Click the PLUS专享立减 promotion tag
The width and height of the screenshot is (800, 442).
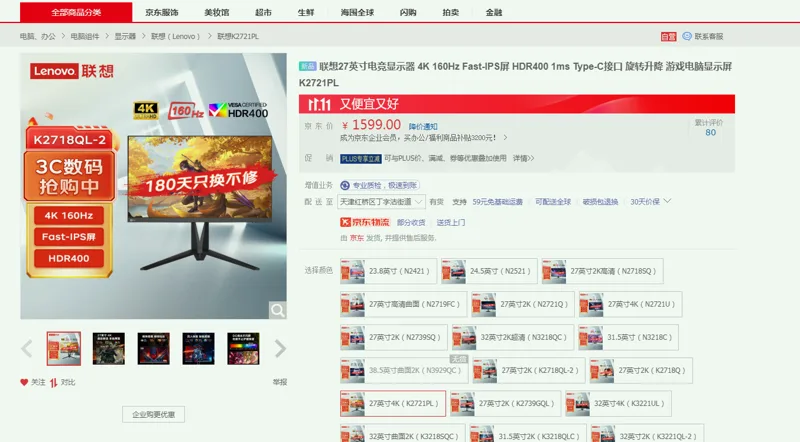coord(361,159)
